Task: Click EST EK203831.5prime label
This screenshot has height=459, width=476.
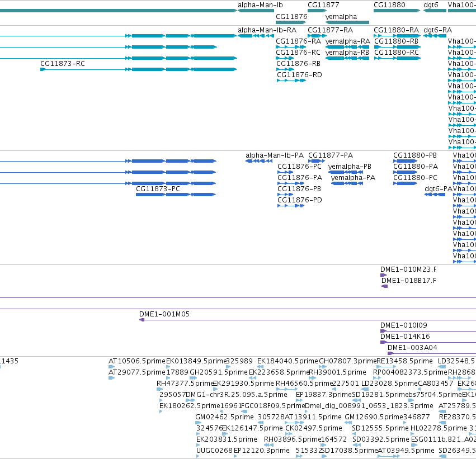Action: pos(227,439)
